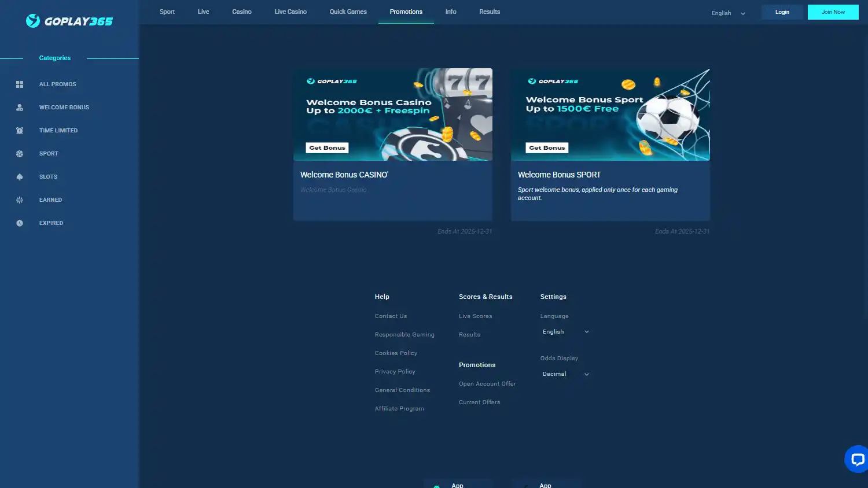Viewport: 868px width, 488px height.
Task: Open Affiliate Program link
Action: [x=399, y=409]
